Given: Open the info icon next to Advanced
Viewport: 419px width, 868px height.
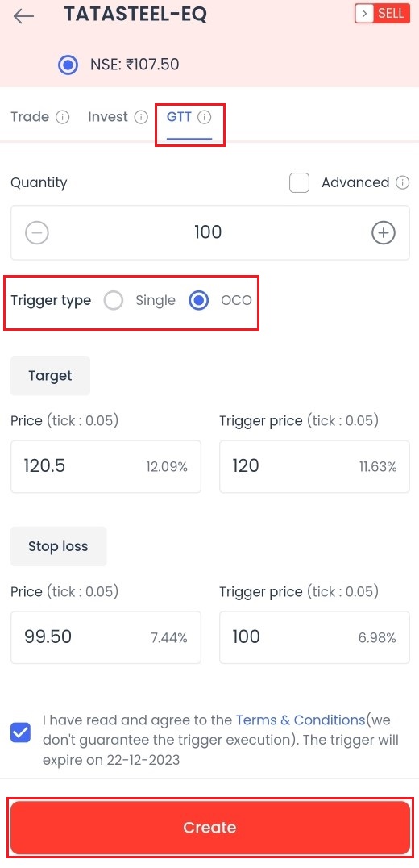Looking at the screenshot, I should point(404,182).
